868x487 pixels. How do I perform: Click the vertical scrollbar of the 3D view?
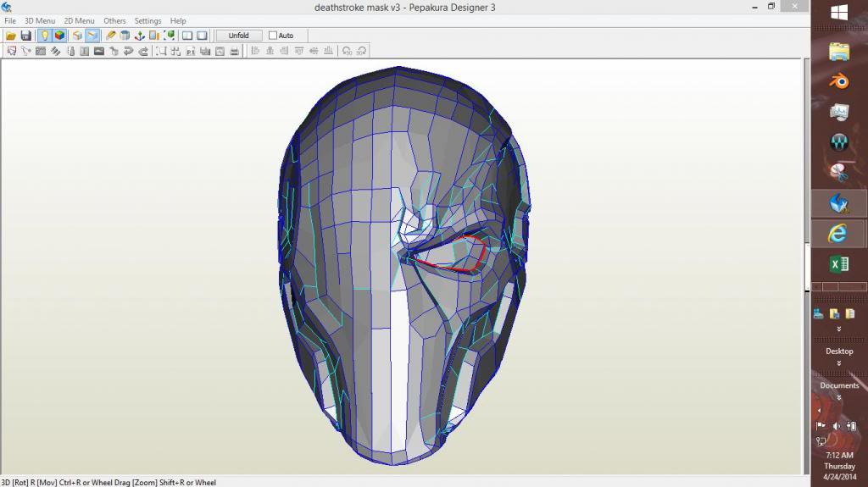(806, 266)
